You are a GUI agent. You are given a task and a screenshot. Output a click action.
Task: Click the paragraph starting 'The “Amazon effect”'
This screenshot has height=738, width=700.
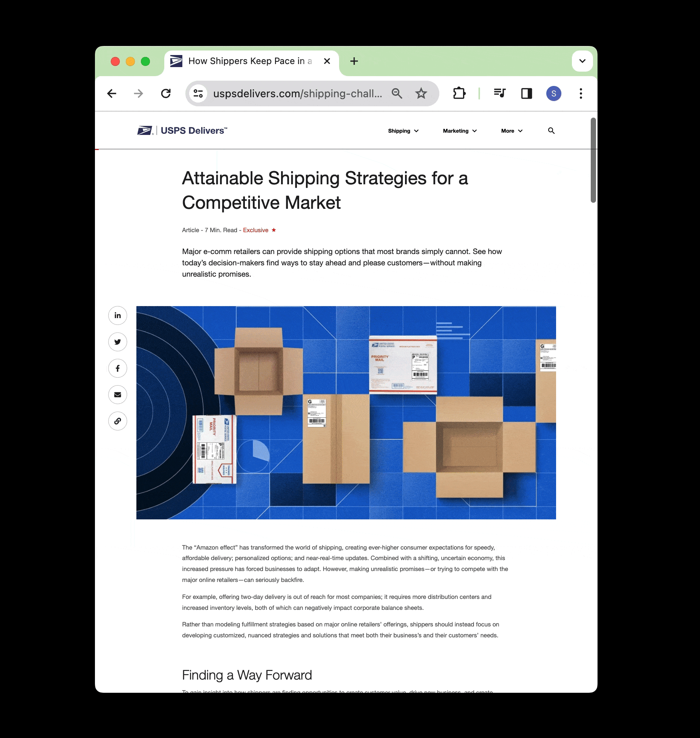coord(345,563)
